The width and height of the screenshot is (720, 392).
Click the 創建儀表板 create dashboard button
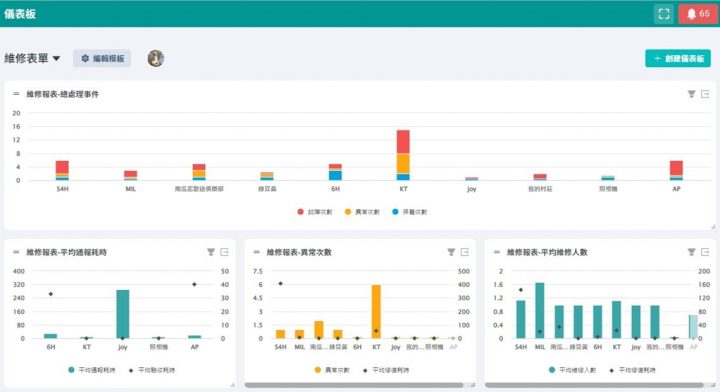678,58
